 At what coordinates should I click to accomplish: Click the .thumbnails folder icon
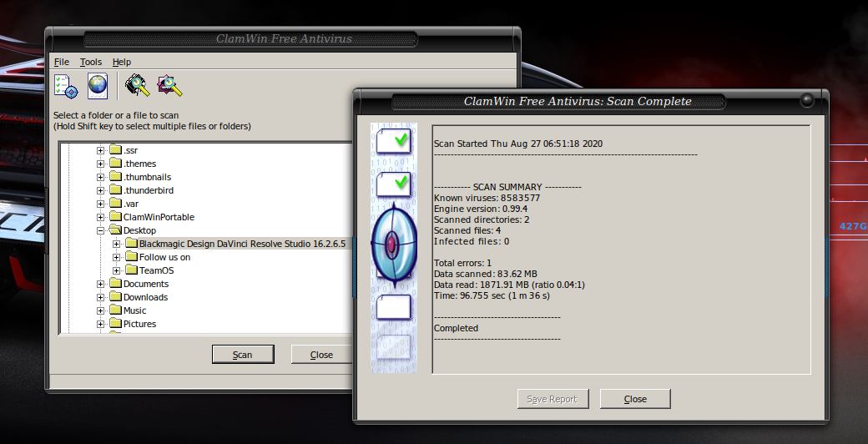pos(115,176)
